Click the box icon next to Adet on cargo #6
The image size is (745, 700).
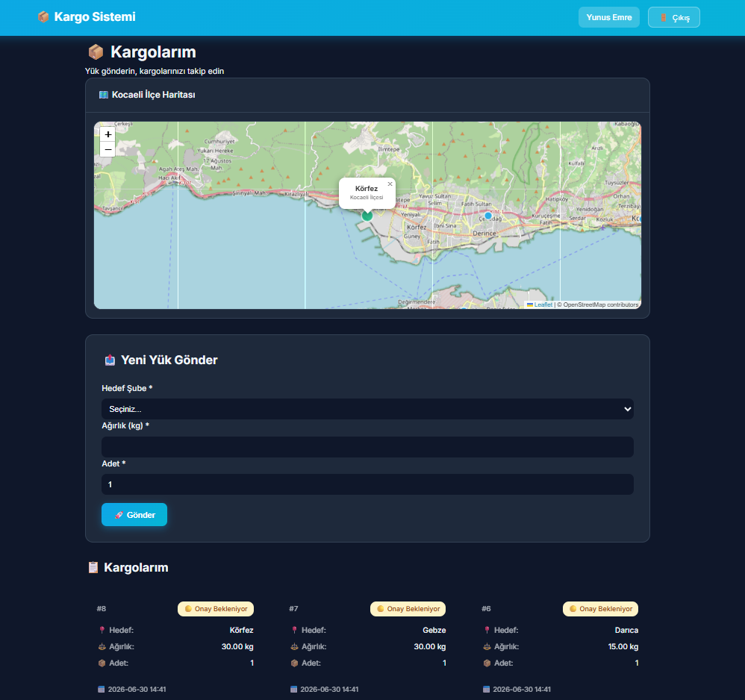[487, 663]
